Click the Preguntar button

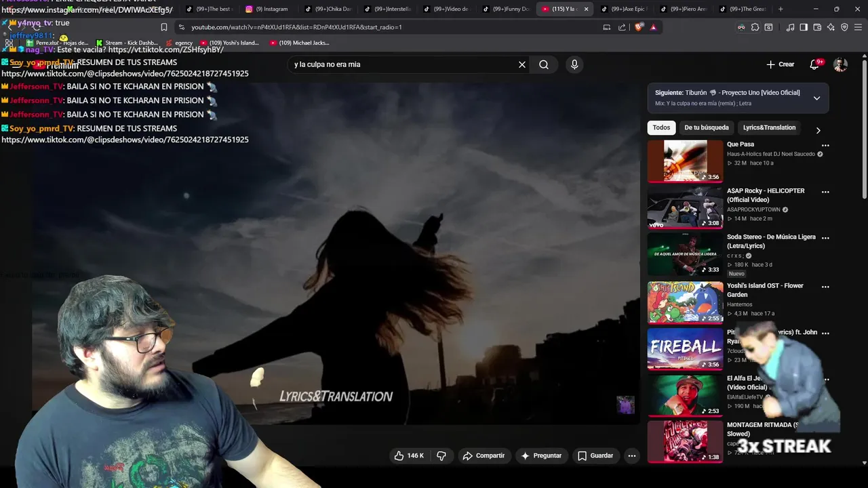click(540, 455)
